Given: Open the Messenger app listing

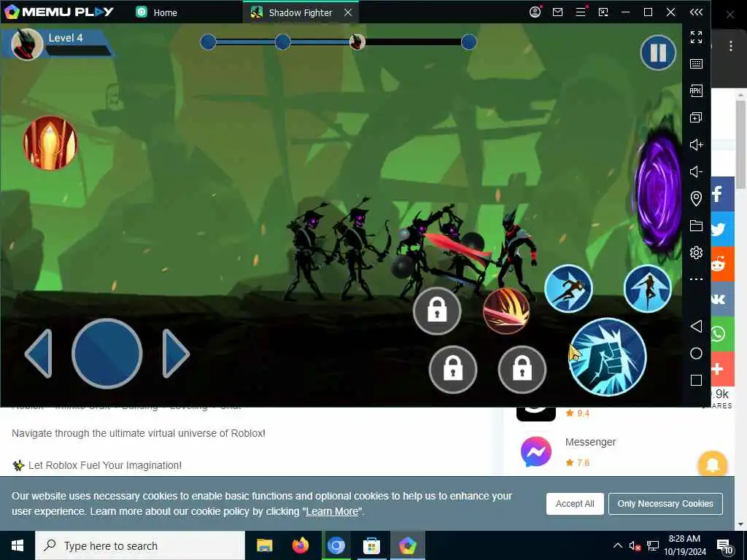Looking at the screenshot, I should point(590,443).
